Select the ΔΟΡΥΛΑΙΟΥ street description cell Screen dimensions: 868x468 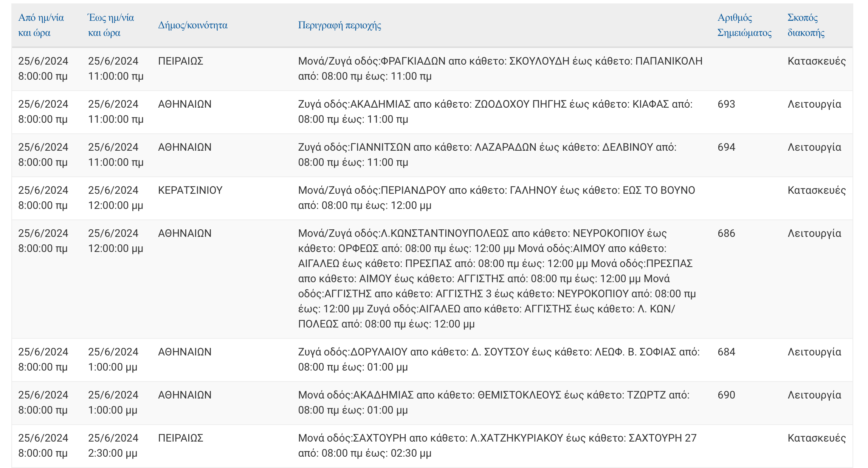498,360
